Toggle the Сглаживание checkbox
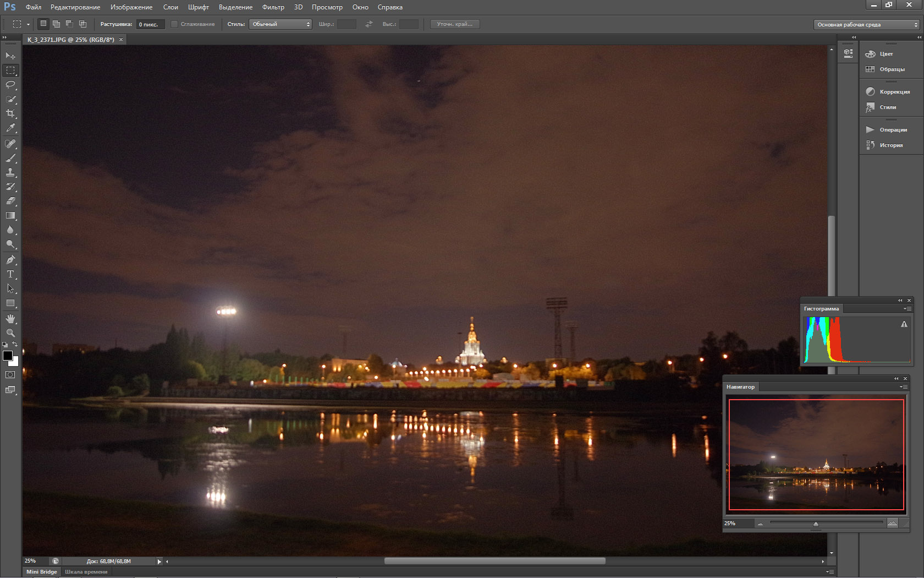The width and height of the screenshot is (924, 578). pyautogui.click(x=174, y=24)
